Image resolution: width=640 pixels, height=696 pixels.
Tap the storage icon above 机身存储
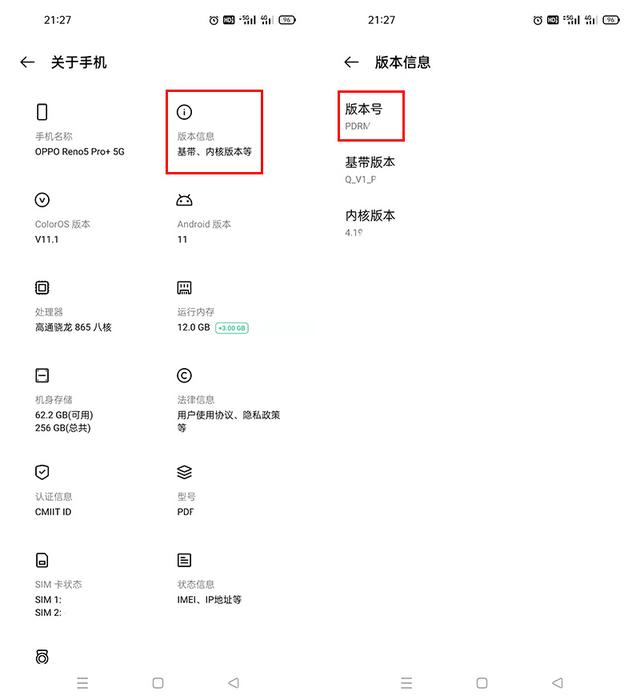point(42,376)
